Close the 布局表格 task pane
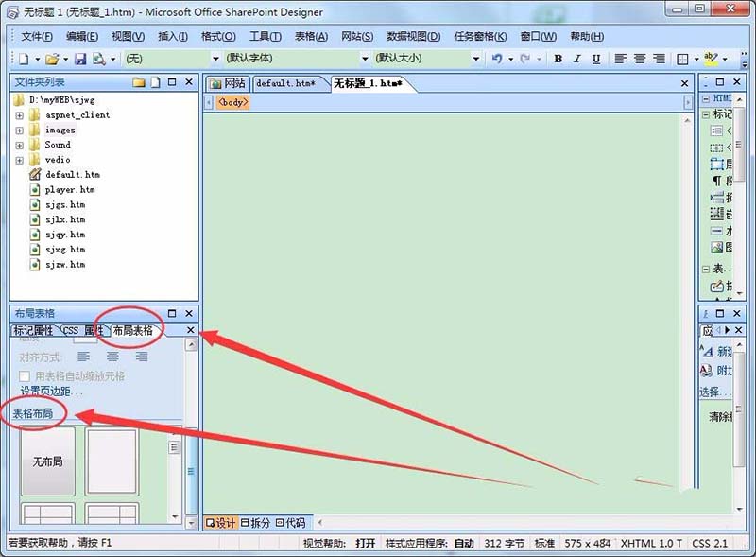The image size is (756, 557). pyautogui.click(x=189, y=313)
